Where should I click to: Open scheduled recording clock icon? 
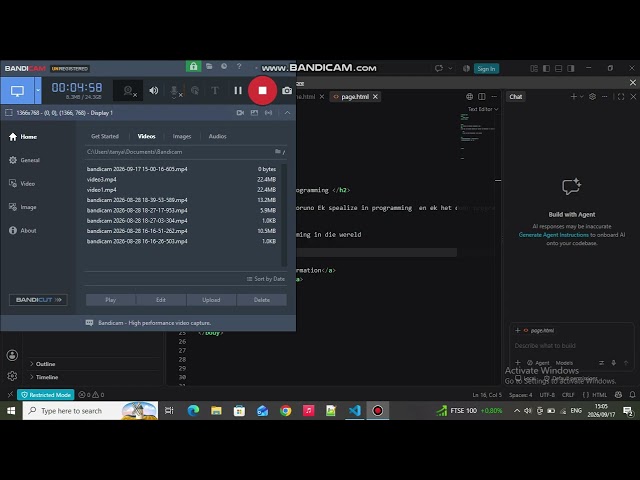(224, 66)
